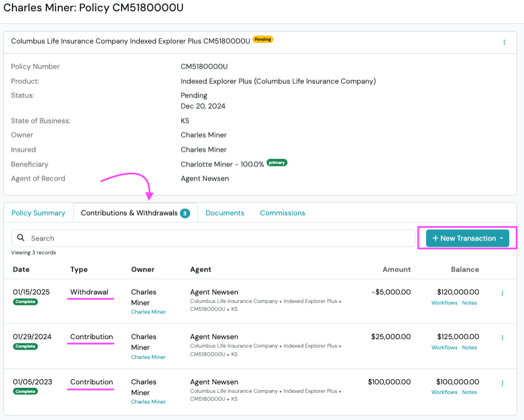Open Notes link for $100,000.00 balance row
The width and height of the screenshot is (524, 420).
(x=469, y=392)
